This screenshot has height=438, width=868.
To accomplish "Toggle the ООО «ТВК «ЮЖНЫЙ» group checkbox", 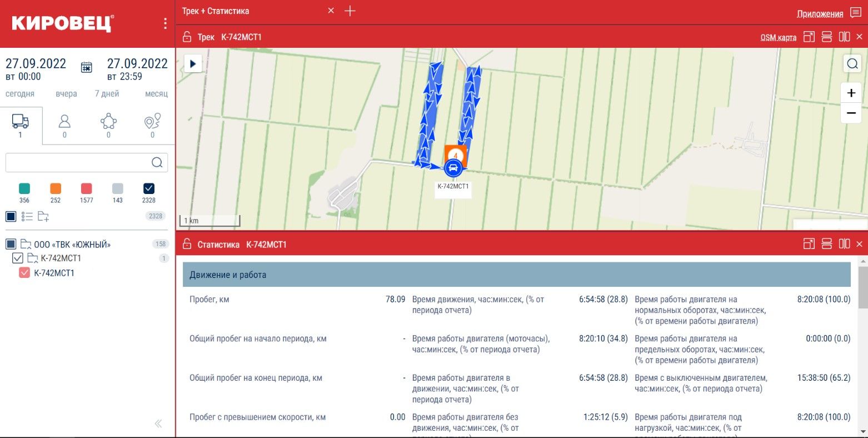I will point(11,244).
